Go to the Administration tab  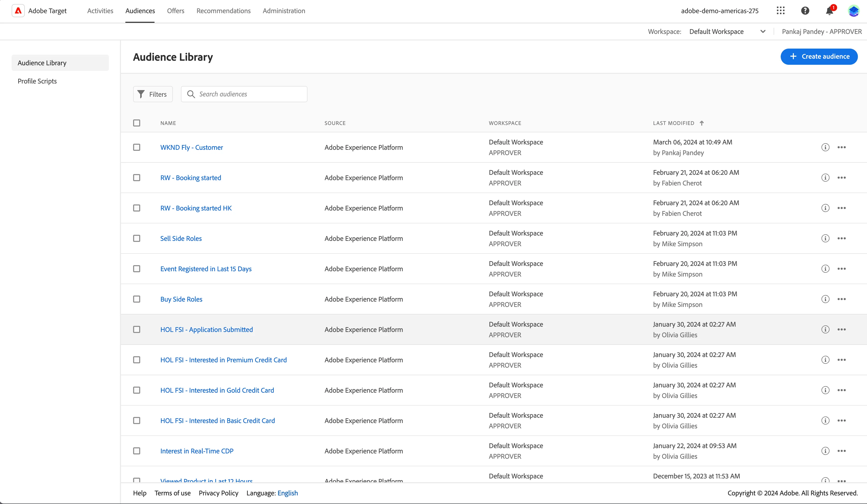pyautogui.click(x=284, y=11)
